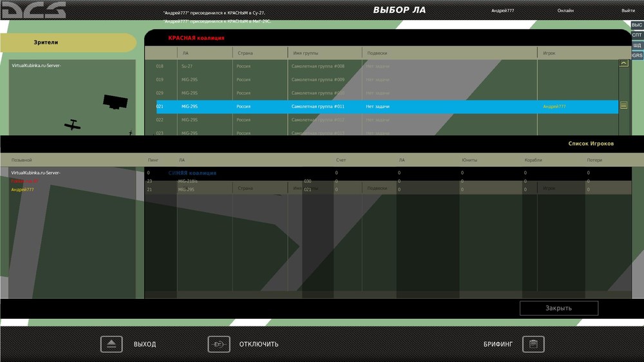Close the player list with Закрыть
The height and width of the screenshot is (362, 644).
[x=558, y=308]
